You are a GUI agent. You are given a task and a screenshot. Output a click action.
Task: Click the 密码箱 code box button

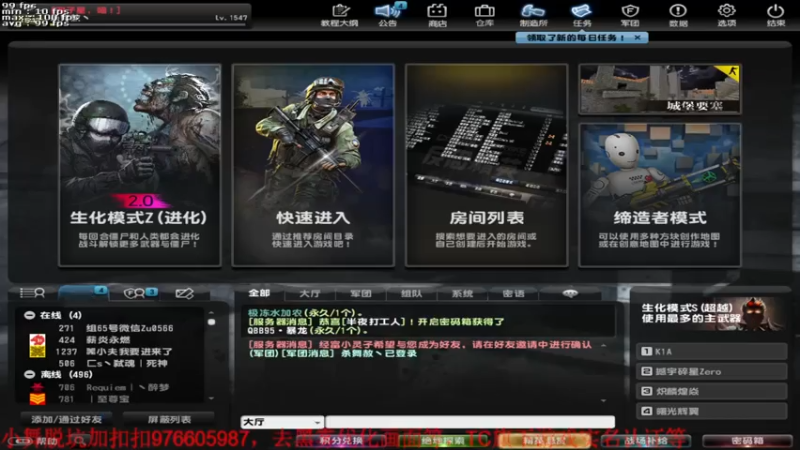point(747,441)
